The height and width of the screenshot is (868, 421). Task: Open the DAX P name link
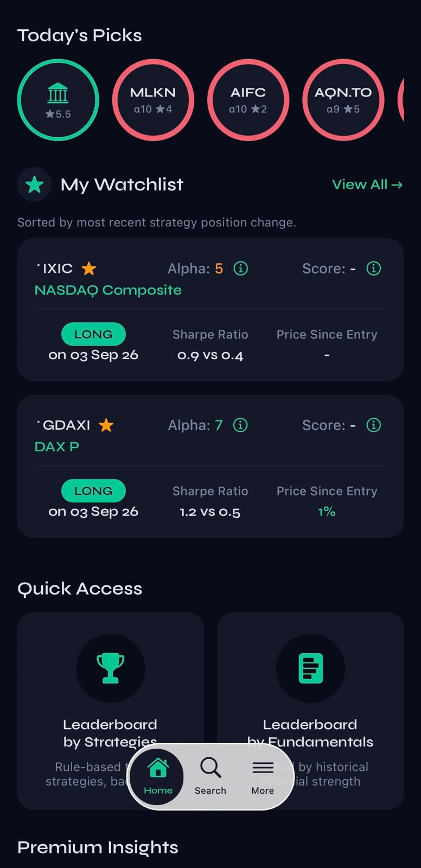[57, 446]
